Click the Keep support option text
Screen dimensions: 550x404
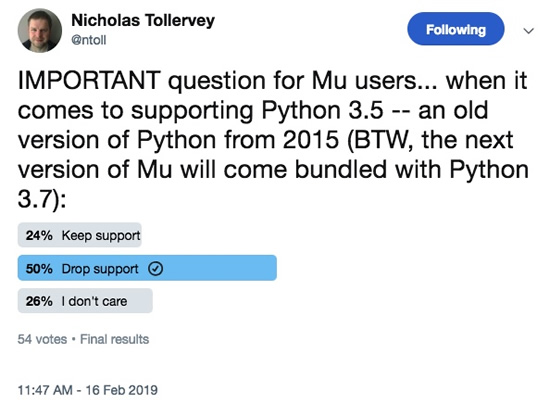tap(101, 236)
